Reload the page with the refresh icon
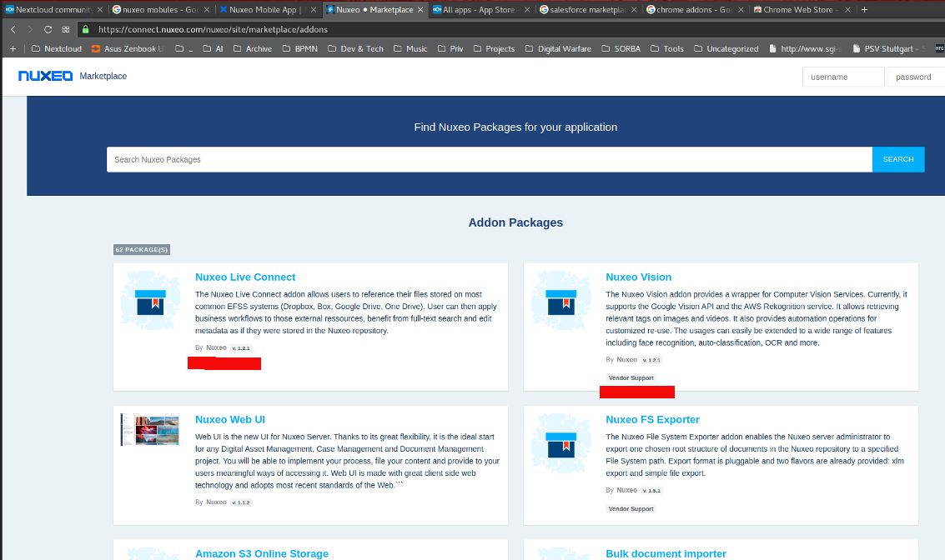This screenshot has width=945, height=560. pyautogui.click(x=48, y=29)
